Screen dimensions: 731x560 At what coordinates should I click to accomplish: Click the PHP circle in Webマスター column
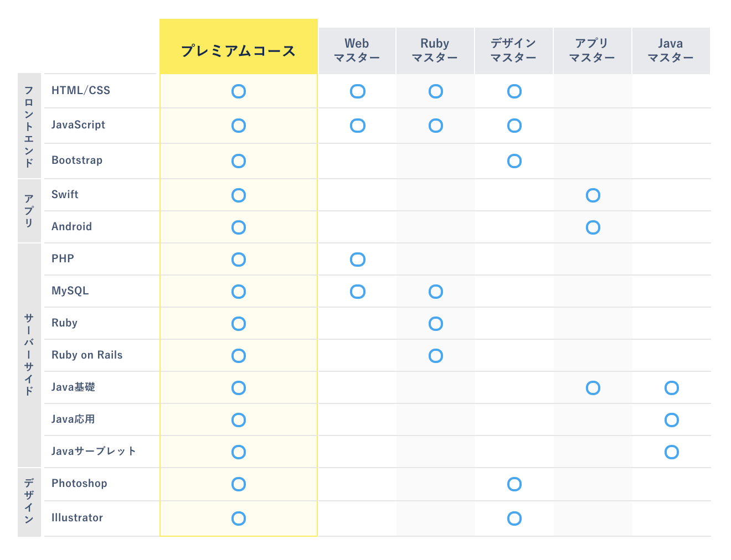358,260
